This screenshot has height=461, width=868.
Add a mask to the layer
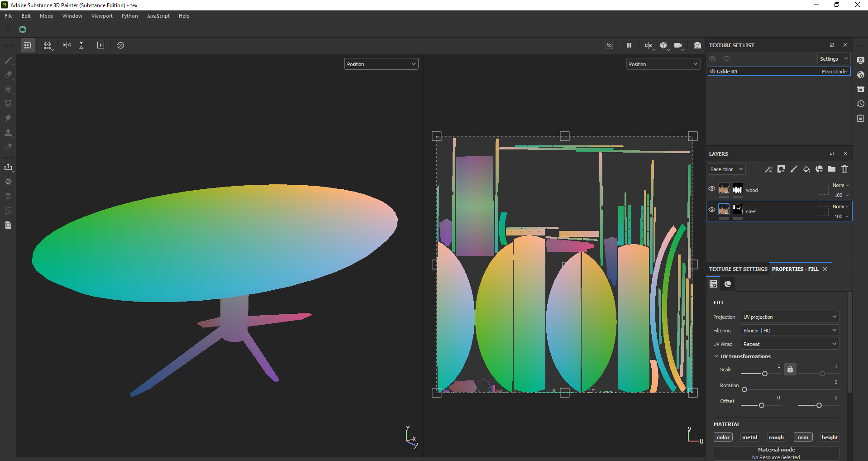point(781,169)
